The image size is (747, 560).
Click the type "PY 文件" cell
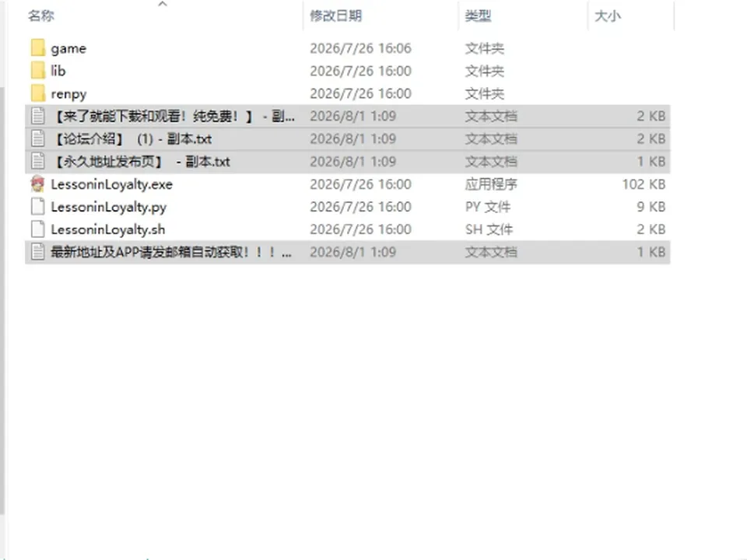pyautogui.click(x=488, y=207)
